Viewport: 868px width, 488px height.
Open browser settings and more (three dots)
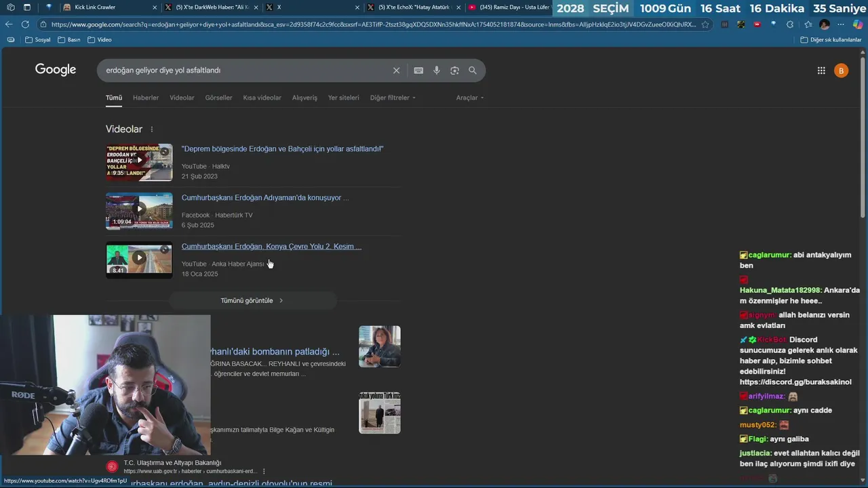[841, 24]
